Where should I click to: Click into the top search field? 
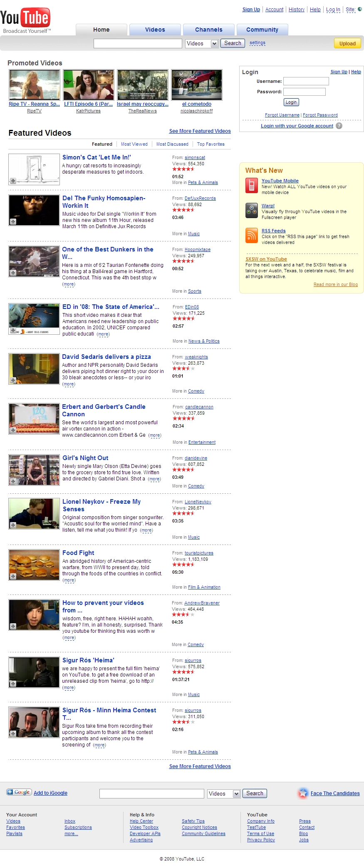138,43
